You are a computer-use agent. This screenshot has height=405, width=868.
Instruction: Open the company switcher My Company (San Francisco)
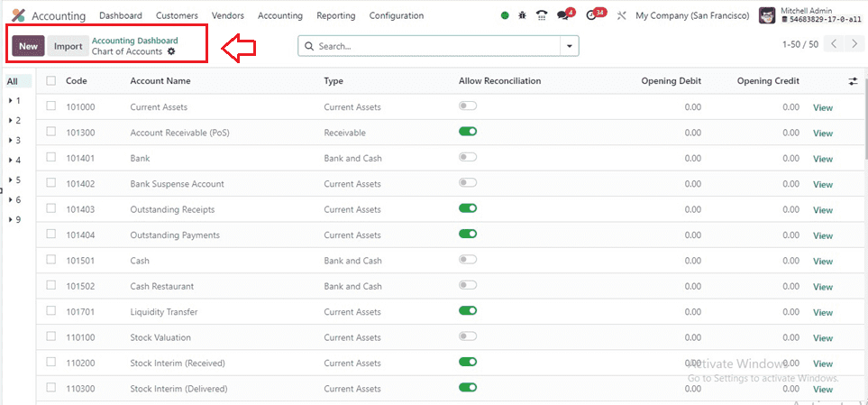(x=692, y=16)
